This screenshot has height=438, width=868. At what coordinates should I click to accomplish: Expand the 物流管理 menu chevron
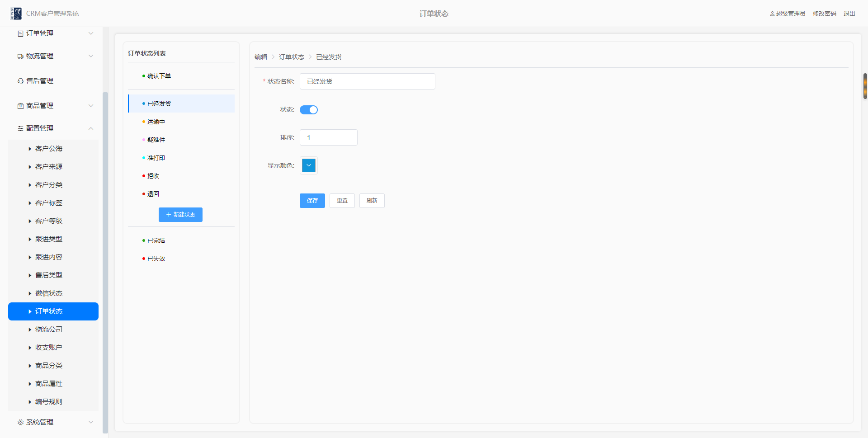click(91, 56)
